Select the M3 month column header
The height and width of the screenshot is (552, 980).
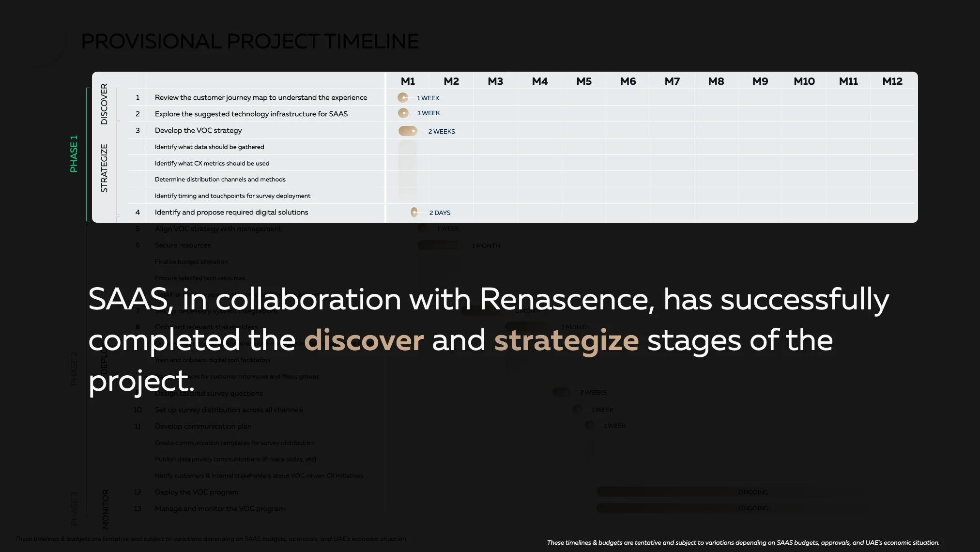(495, 81)
